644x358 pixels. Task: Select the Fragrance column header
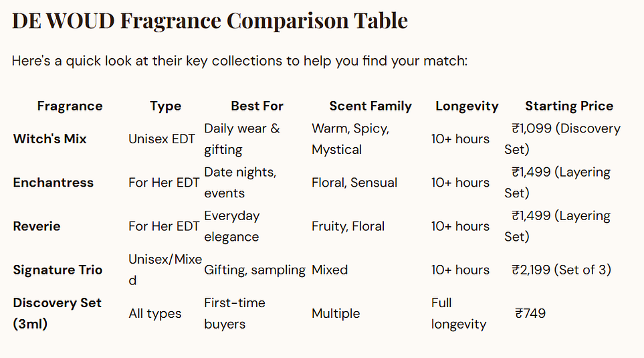tap(70, 106)
